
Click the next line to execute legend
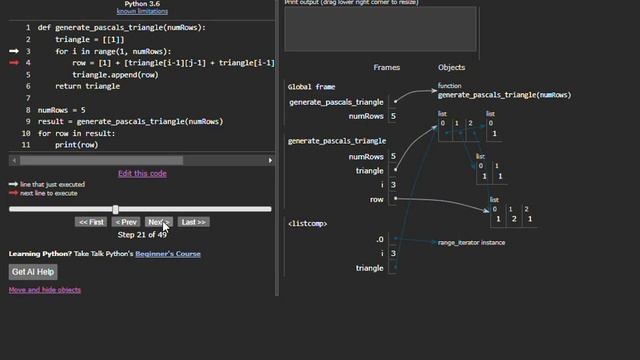pos(49,193)
